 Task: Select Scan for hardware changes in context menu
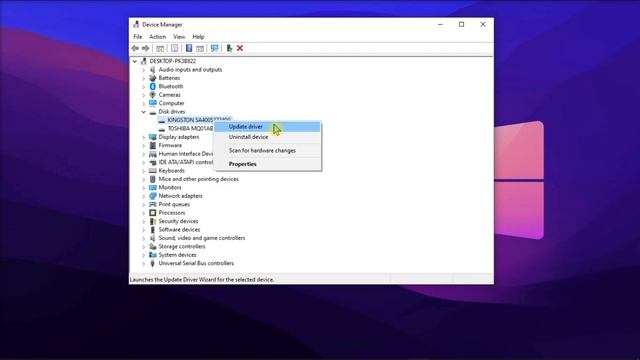point(267,150)
